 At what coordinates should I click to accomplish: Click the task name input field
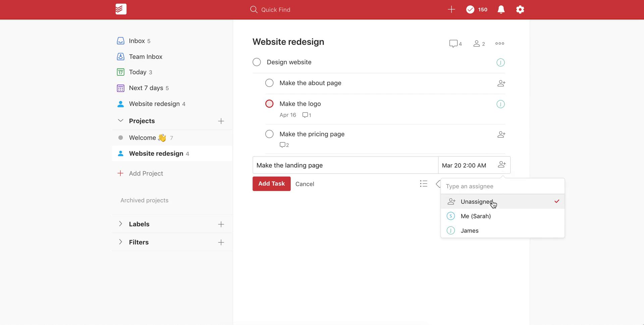(x=345, y=165)
